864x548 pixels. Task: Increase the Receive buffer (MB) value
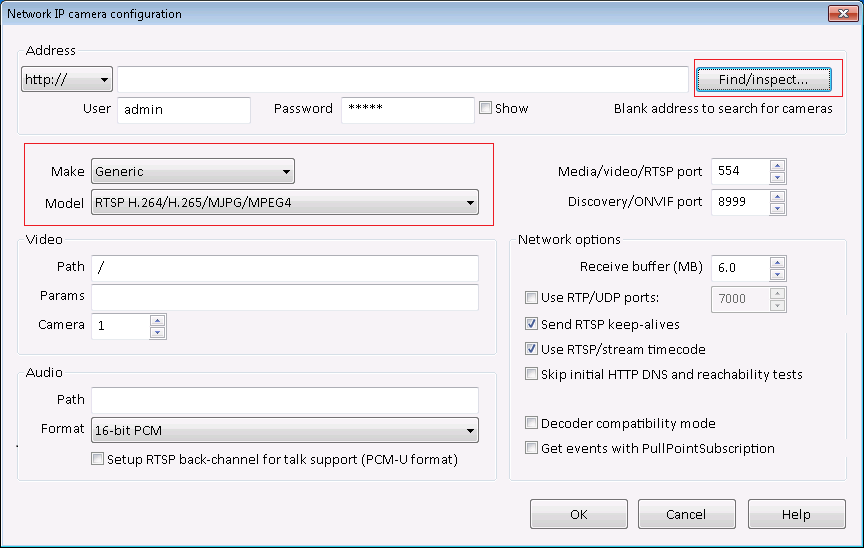click(x=777, y=262)
